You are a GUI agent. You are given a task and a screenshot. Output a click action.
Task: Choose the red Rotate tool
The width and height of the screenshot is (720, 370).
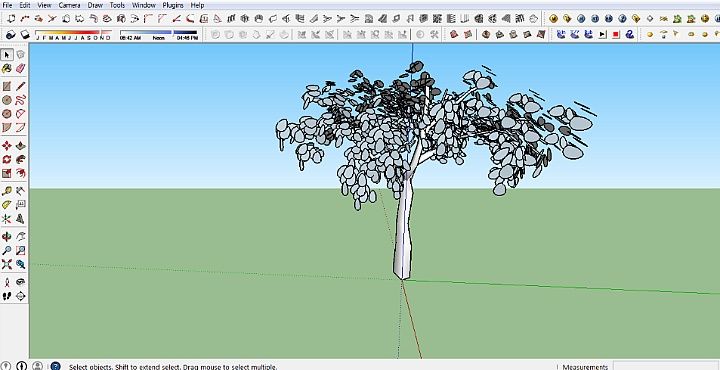(x=6, y=160)
